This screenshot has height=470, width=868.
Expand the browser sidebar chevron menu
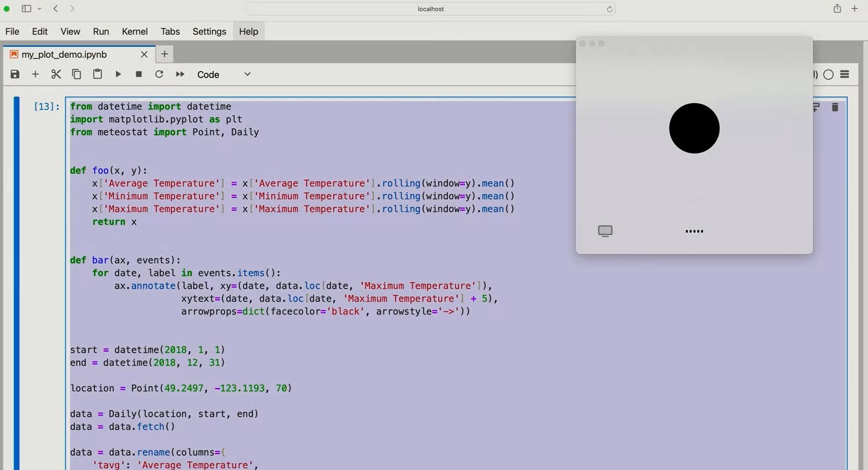39,9
